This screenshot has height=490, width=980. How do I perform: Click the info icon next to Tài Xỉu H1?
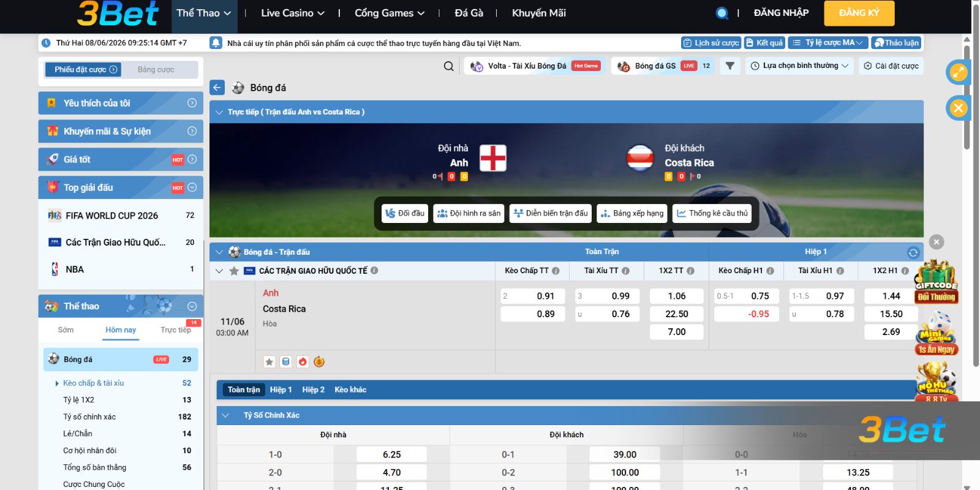pyautogui.click(x=840, y=271)
